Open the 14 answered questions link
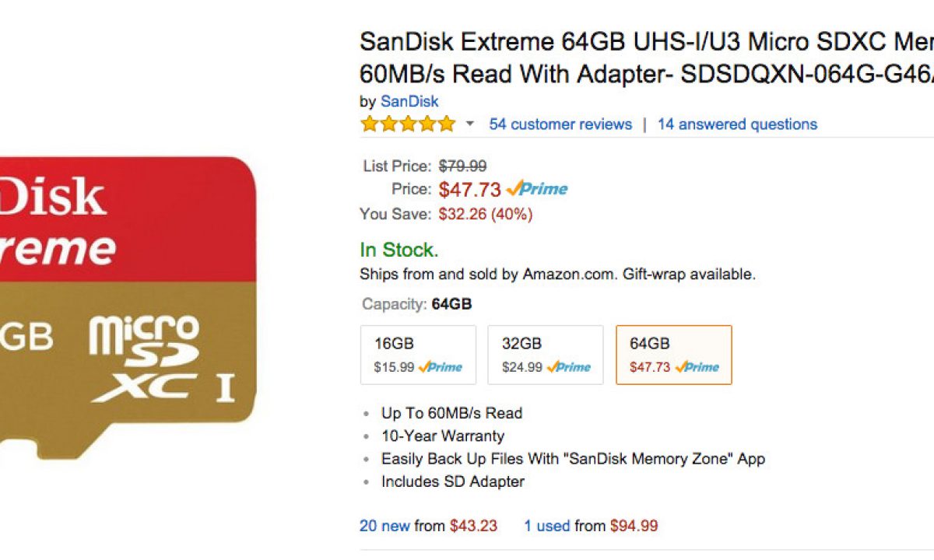The image size is (934, 560). (x=737, y=124)
